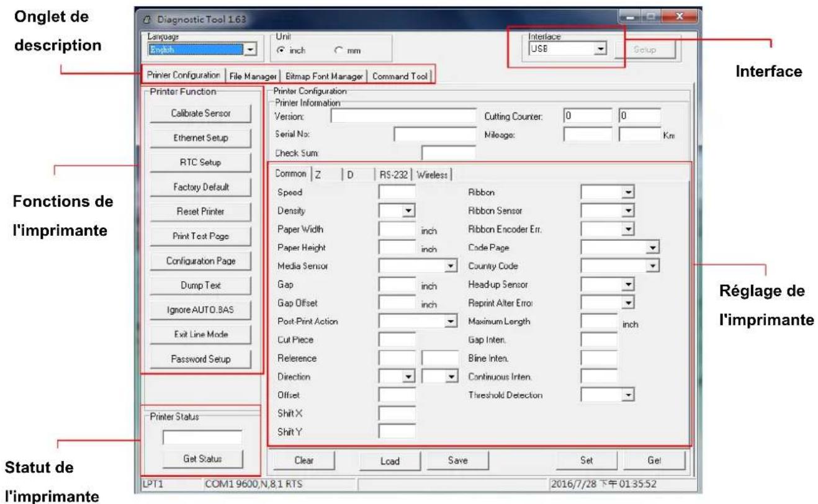Click the Offset input field

pyautogui.click(x=397, y=395)
